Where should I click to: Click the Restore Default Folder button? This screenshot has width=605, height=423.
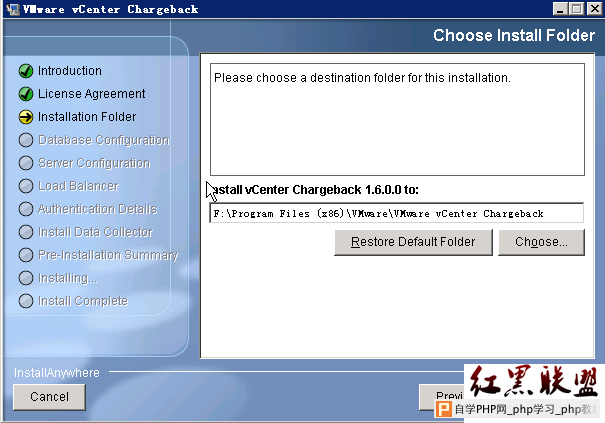click(x=413, y=242)
